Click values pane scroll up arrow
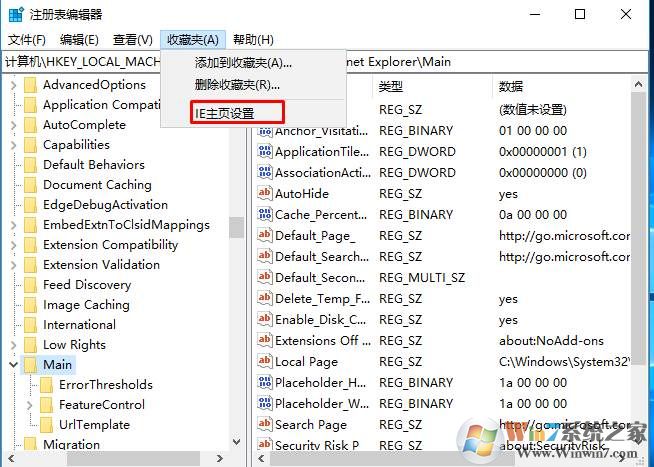This screenshot has width=654, height=467. tap(638, 85)
